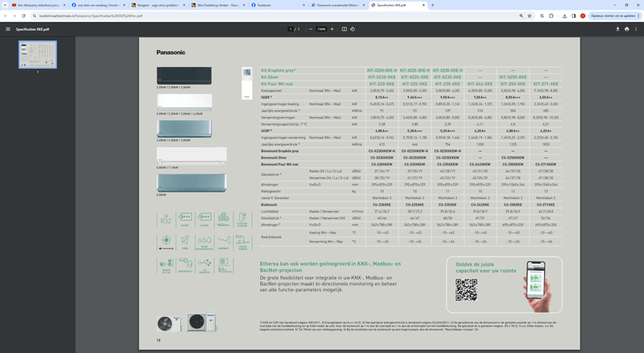Viewport: 644px width, 353px height.
Task: Open the Chrome three-dot menu
Action: pos(638,16)
